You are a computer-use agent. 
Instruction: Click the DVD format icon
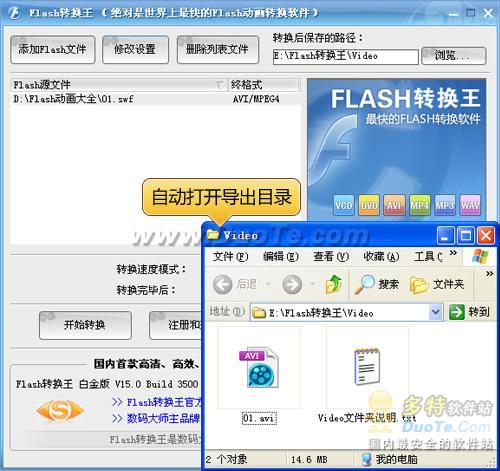coord(369,205)
